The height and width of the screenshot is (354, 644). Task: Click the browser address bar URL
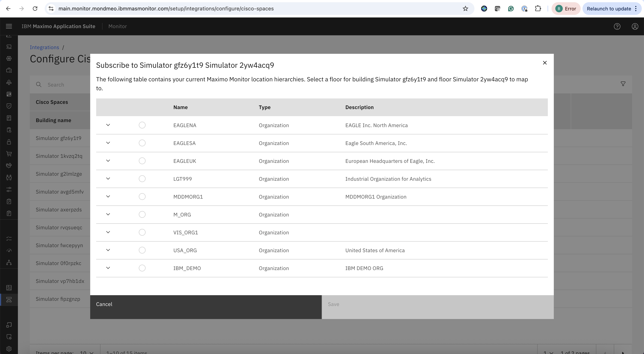click(x=166, y=9)
